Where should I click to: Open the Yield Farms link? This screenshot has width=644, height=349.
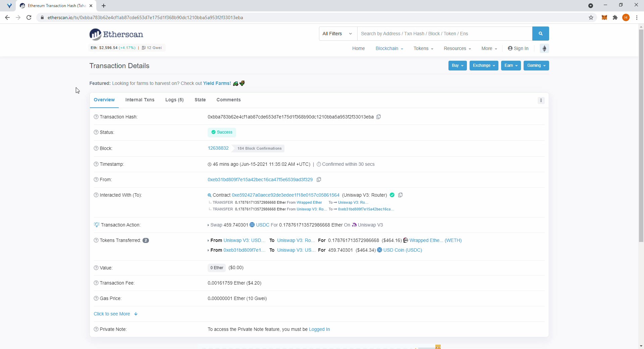(216, 83)
